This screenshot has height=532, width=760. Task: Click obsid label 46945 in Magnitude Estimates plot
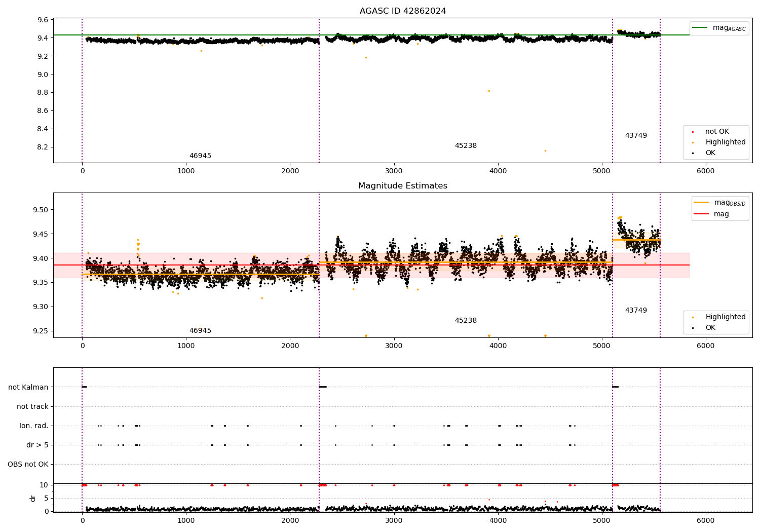click(200, 331)
